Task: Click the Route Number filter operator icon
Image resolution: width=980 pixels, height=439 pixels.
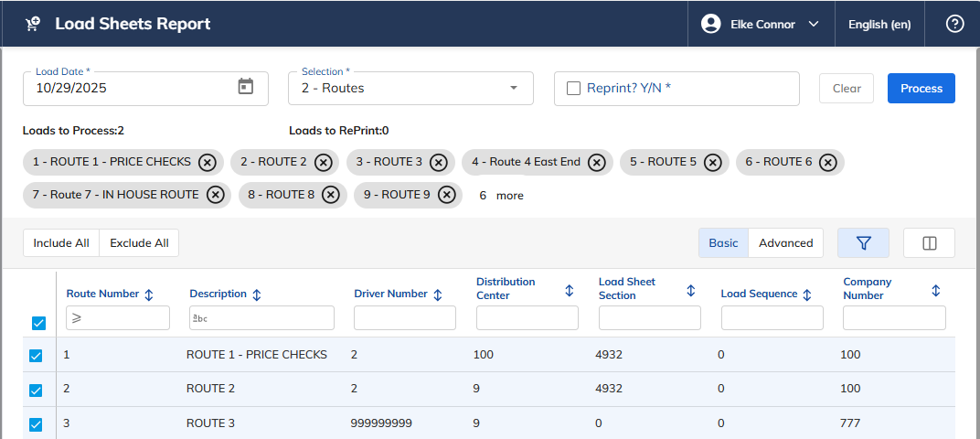Action: (76, 318)
